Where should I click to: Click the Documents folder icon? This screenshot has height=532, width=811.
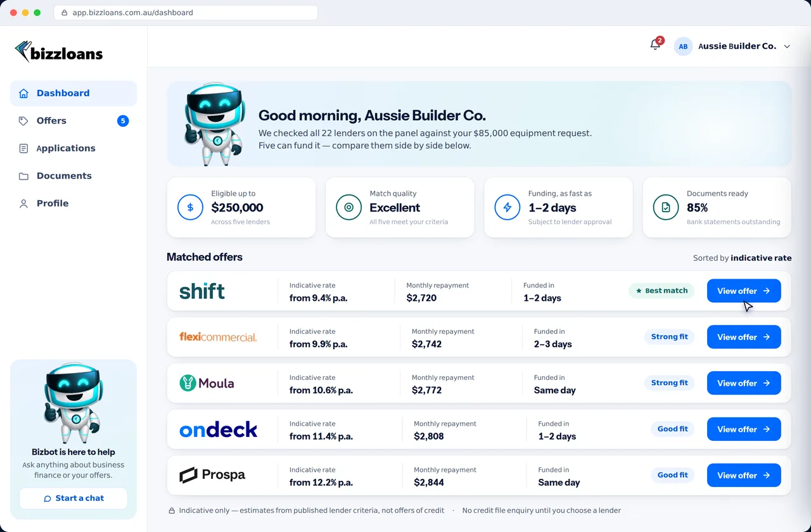(x=23, y=176)
